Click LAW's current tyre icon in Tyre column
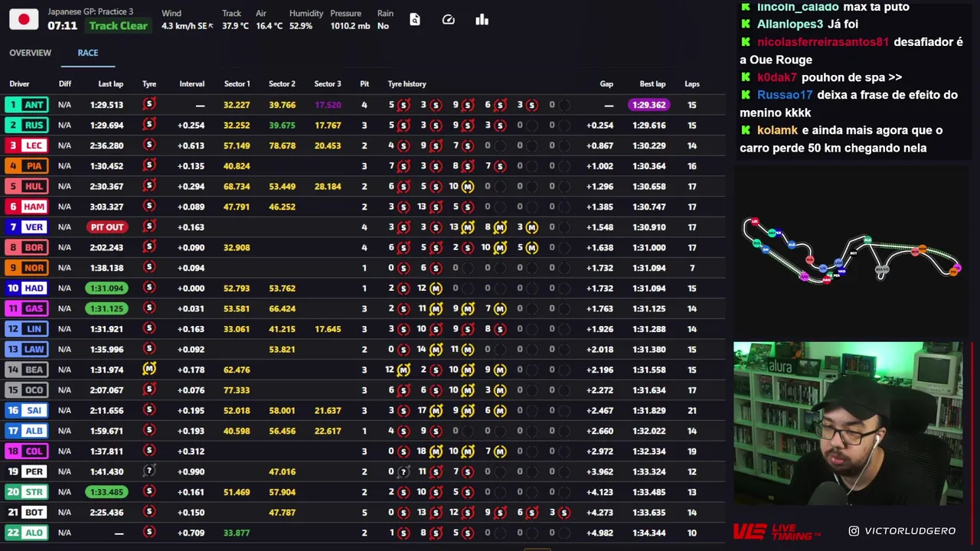The image size is (980, 551). tap(149, 349)
